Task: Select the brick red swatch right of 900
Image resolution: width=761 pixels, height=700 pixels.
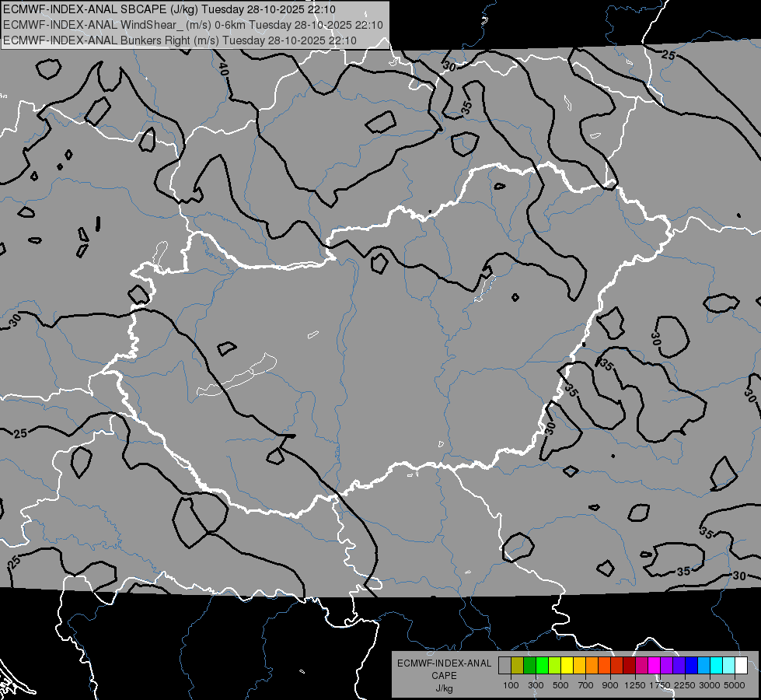Action: pos(617,666)
